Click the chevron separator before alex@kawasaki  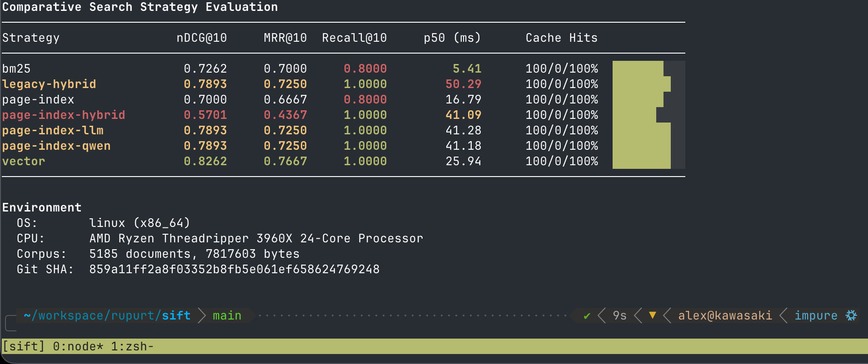(667, 315)
